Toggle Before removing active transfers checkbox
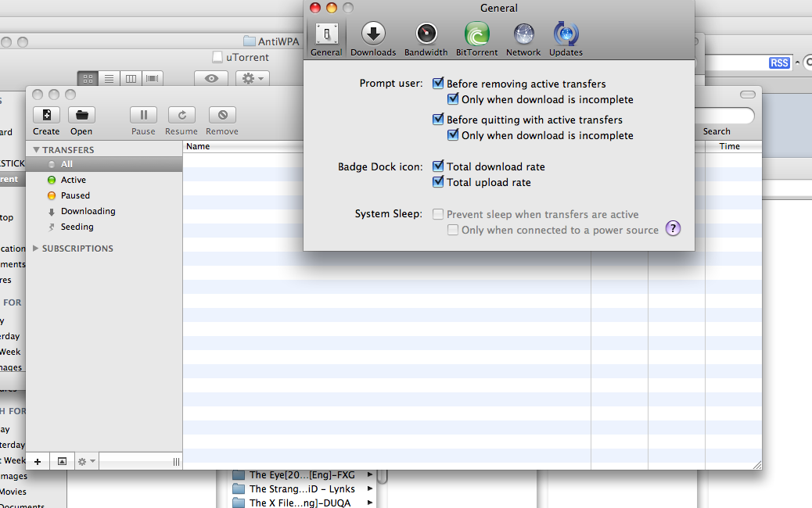812x508 pixels. (x=438, y=84)
